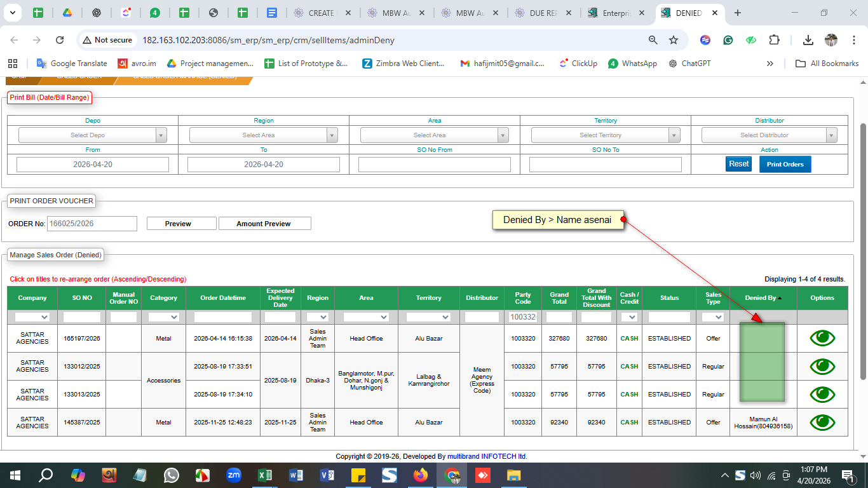Open the browser extensions puzzle icon
Image resolution: width=868 pixels, height=488 pixels.
(x=774, y=40)
